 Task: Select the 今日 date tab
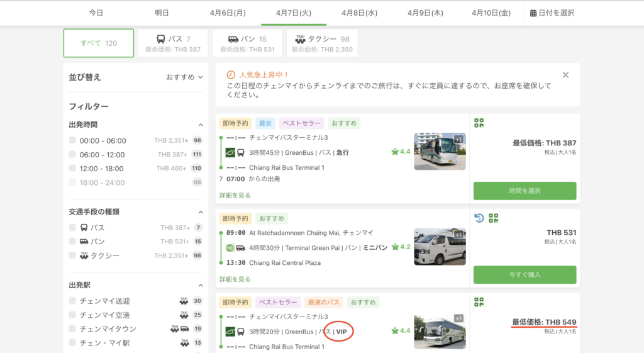[96, 13]
